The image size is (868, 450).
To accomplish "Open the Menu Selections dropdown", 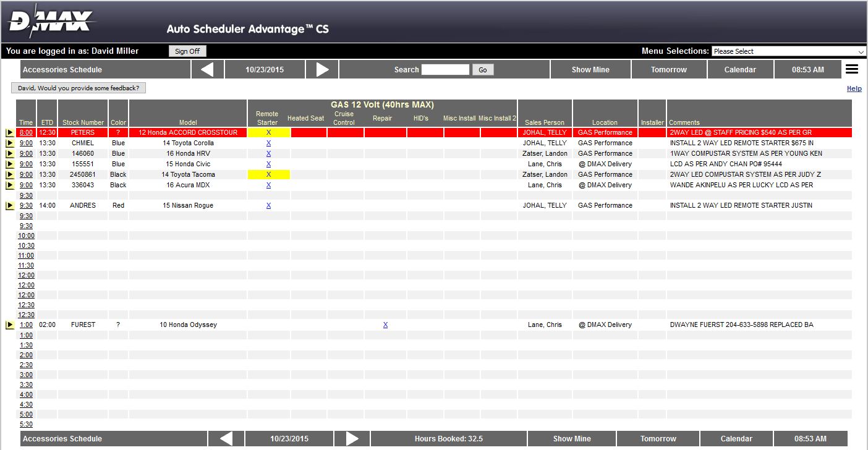I will (788, 51).
